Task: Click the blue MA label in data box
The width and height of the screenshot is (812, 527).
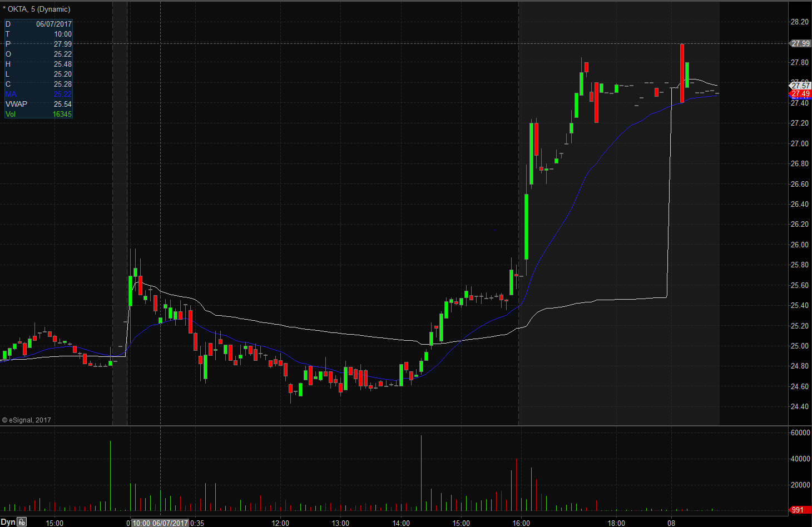Action: tap(11, 94)
